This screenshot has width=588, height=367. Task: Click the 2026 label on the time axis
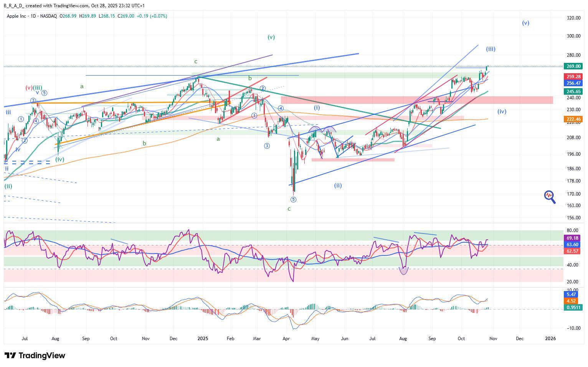550,339
